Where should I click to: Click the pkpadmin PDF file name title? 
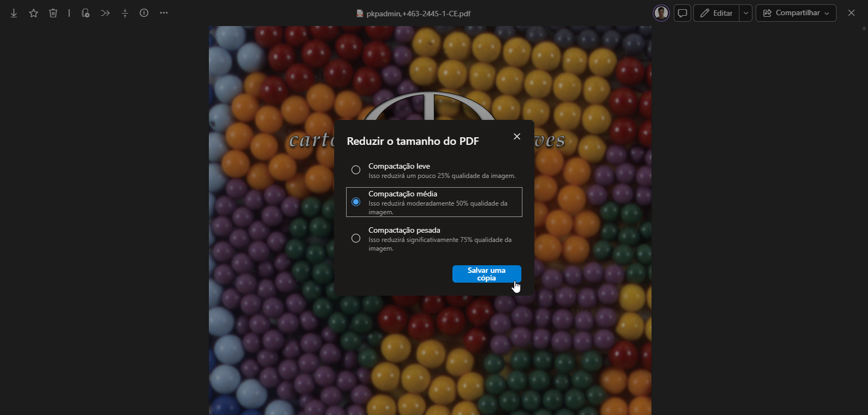(x=418, y=14)
